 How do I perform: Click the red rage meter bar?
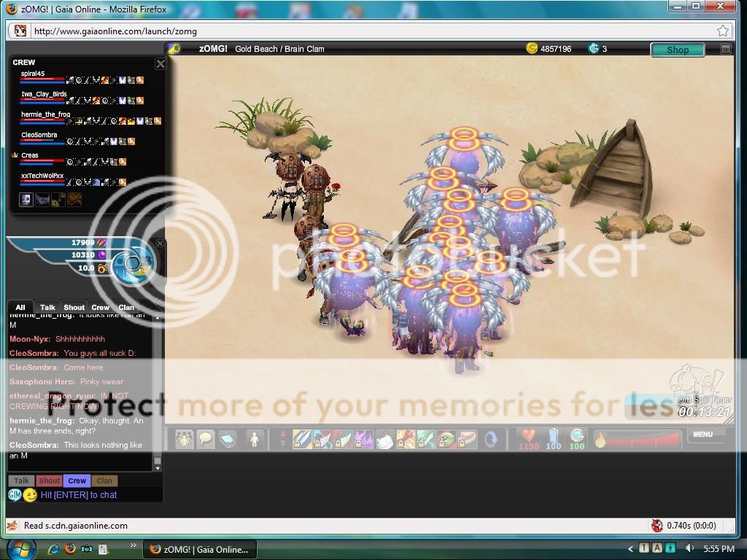(642, 440)
